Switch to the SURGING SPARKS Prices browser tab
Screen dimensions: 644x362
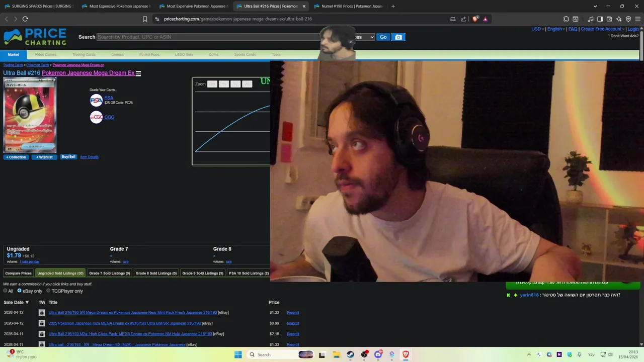[38, 6]
